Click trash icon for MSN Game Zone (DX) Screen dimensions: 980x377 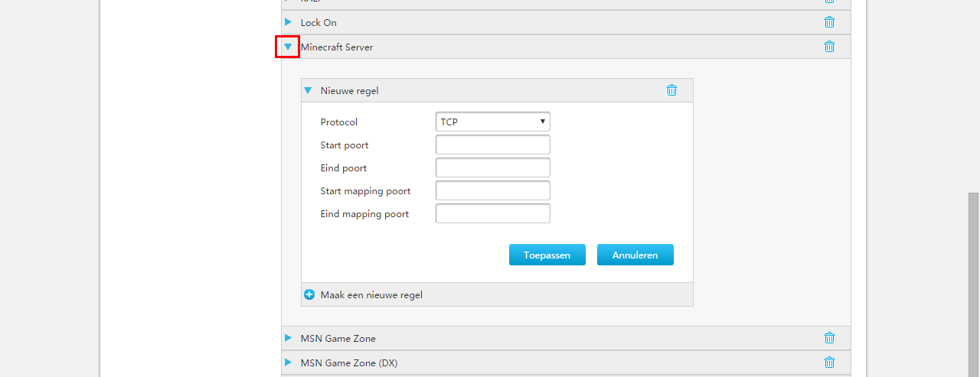coord(829,362)
